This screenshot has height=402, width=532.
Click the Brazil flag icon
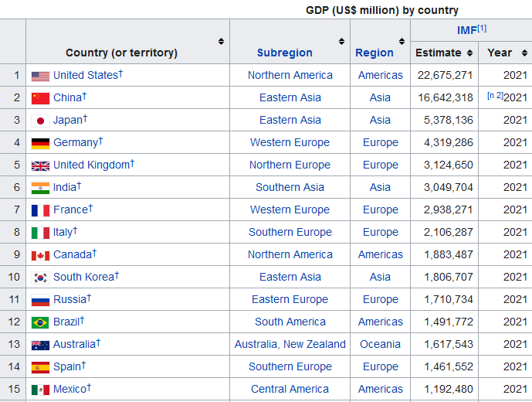(40, 322)
